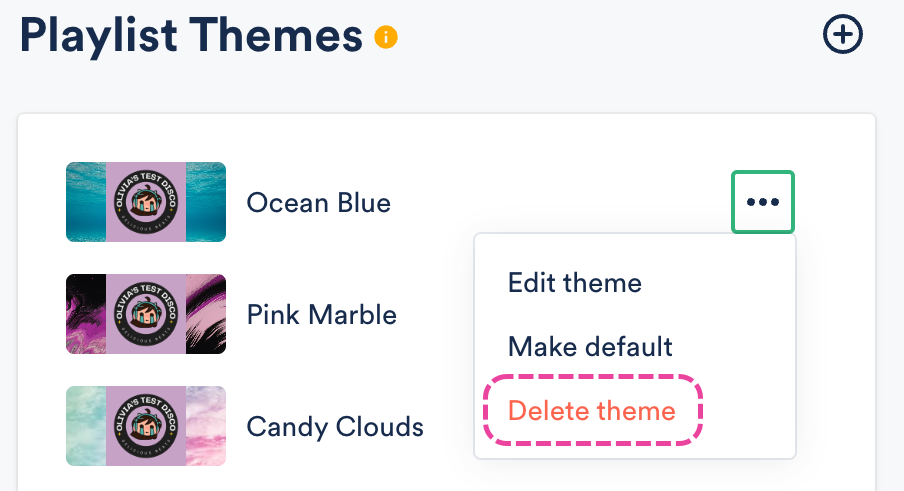Image resolution: width=904 pixels, height=491 pixels.
Task: Open the Pink Marble theme thumbnail
Action: pyautogui.click(x=146, y=314)
